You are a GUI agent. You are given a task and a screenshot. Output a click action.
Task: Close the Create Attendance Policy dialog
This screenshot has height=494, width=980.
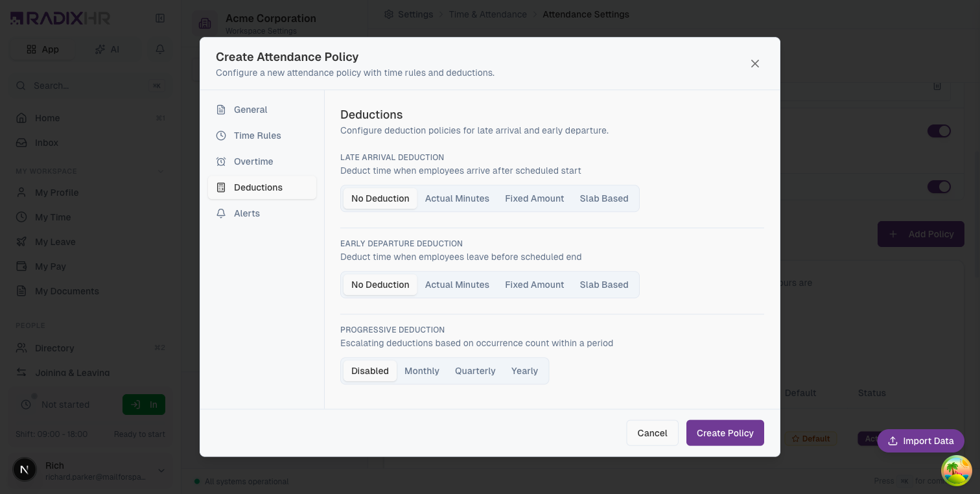point(755,64)
